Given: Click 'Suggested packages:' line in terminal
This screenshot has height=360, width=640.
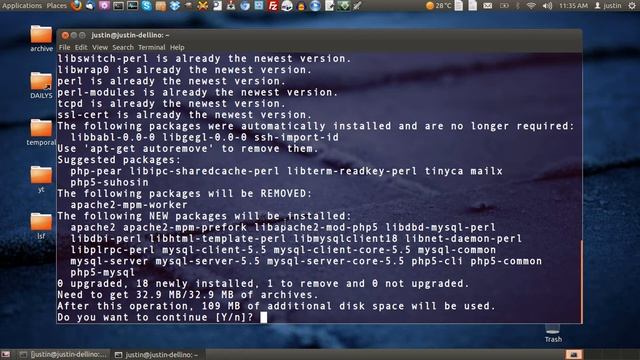Looking at the screenshot, I should coord(119,160).
